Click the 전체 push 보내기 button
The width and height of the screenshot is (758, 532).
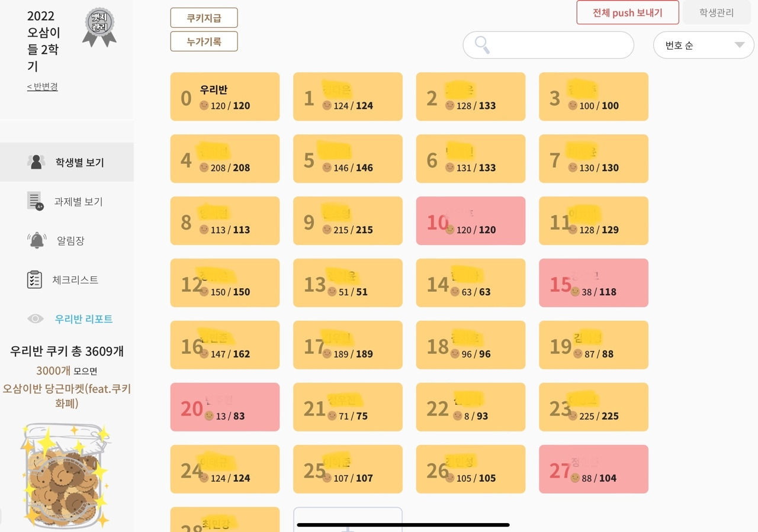pyautogui.click(x=627, y=12)
